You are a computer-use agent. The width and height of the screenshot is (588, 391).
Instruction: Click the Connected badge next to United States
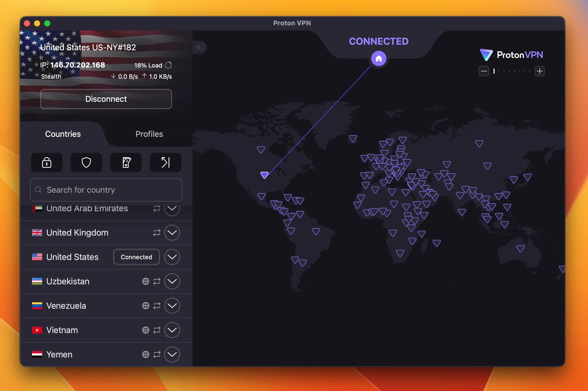[x=136, y=257]
